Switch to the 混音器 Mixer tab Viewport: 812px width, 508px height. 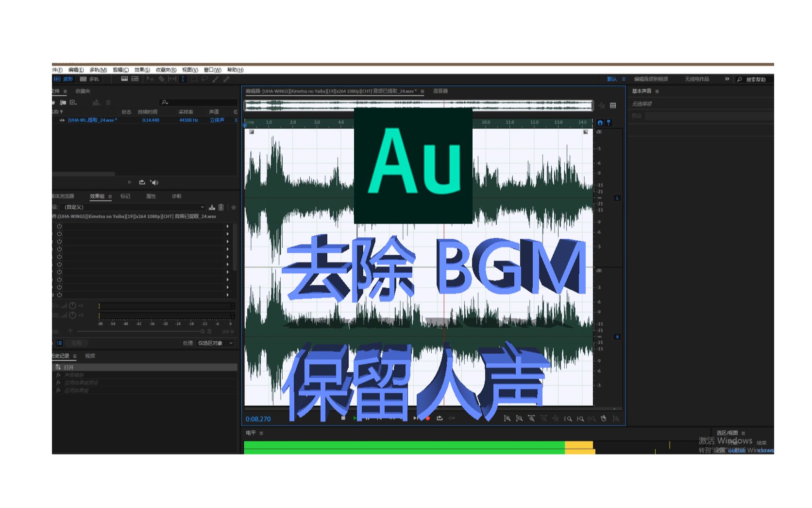coord(440,91)
